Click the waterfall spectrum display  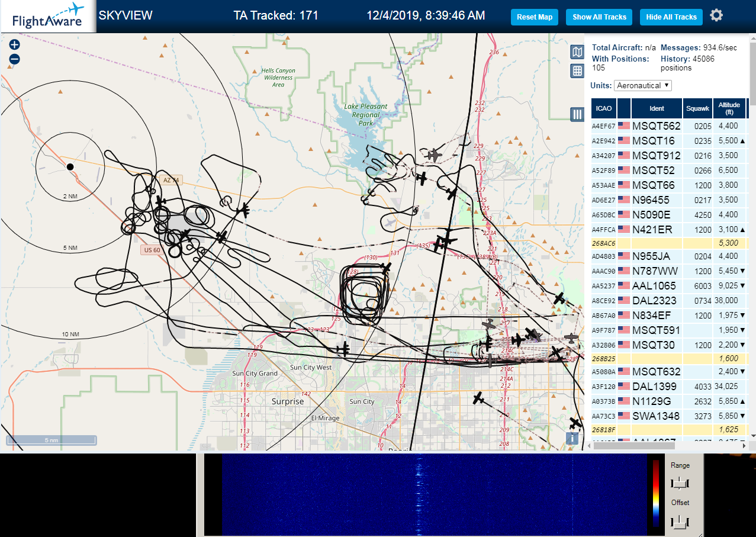point(435,495)
